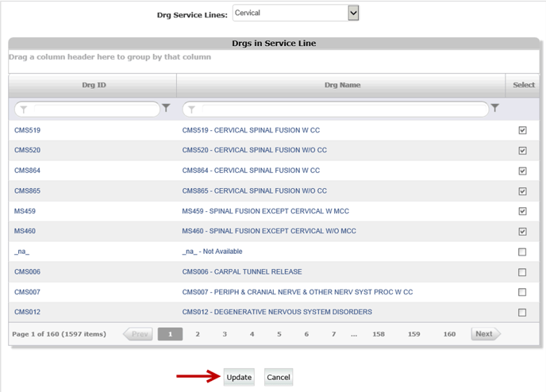Check the _na_ Not Available checkbox
Image resolution: width=546 pixels, height=392 pixels.
tap(522, 252)
